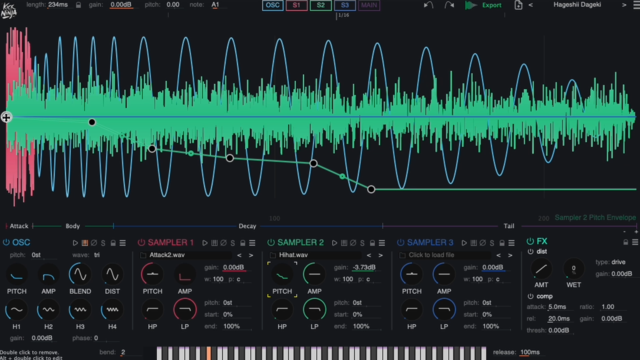Lock Sampler 3 layer
Screen dimensions: 640x360
tap(502, 243)
